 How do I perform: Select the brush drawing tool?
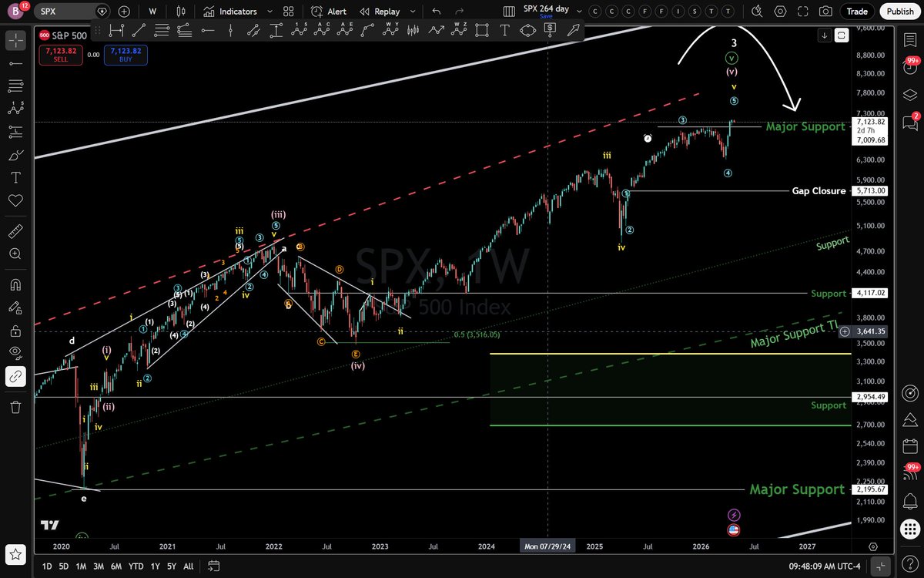(x=17, y=154)
